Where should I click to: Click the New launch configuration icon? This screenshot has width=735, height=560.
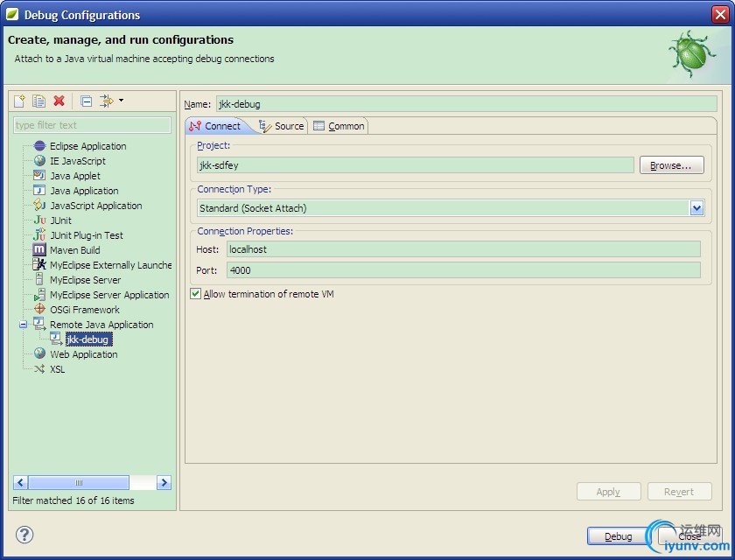pos(19,101)
